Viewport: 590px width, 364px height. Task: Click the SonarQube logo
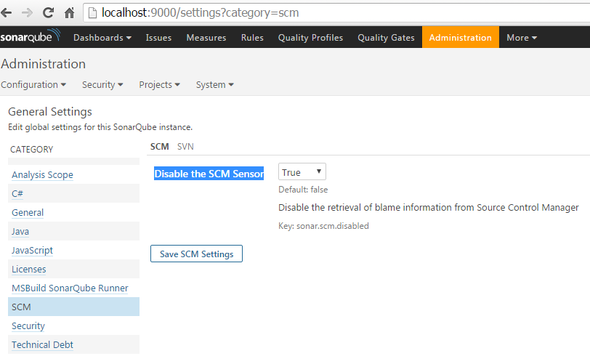coord(30,36)
